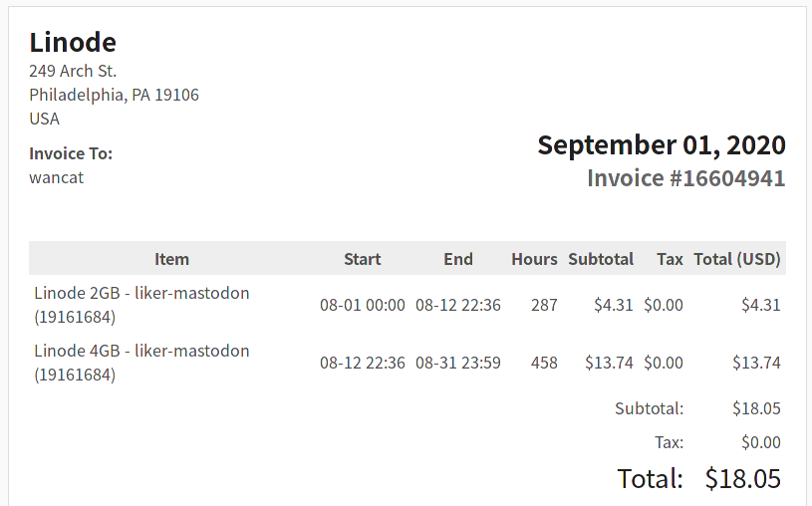Click the September 01, 2020 date
Screen dimensions: 812x506
(662, 145)
